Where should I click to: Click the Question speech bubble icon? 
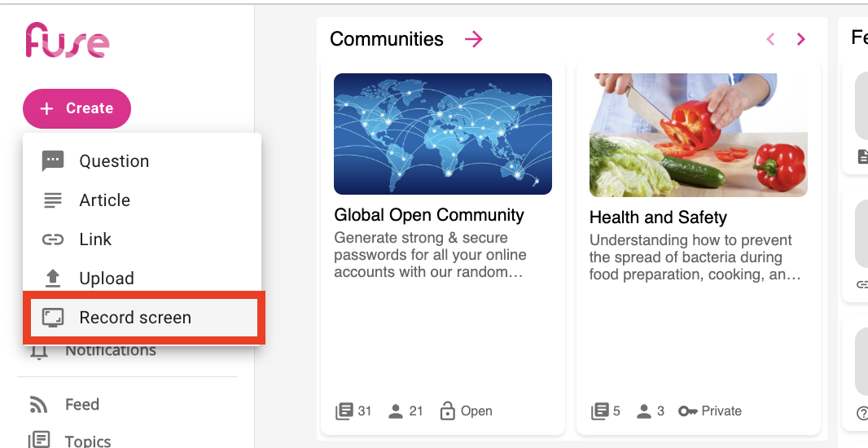tap(53, 161)
